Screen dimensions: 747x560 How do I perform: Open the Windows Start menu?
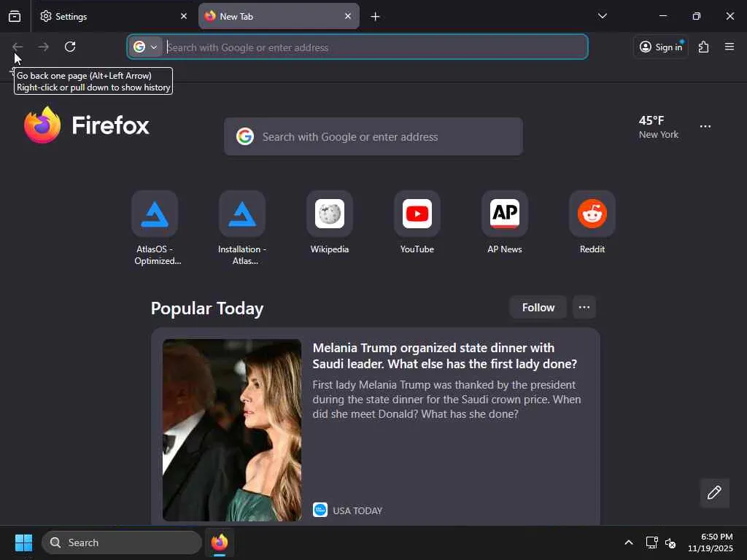tap(23, 542)
